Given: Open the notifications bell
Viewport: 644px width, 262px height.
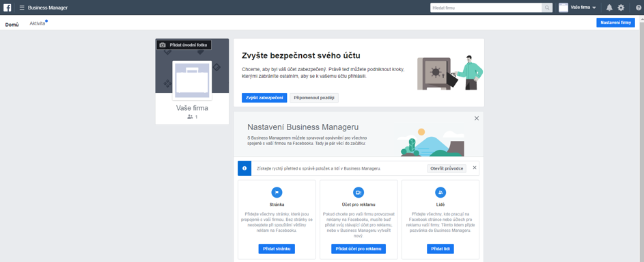Looking at the screenshot, I should point(609,8).
